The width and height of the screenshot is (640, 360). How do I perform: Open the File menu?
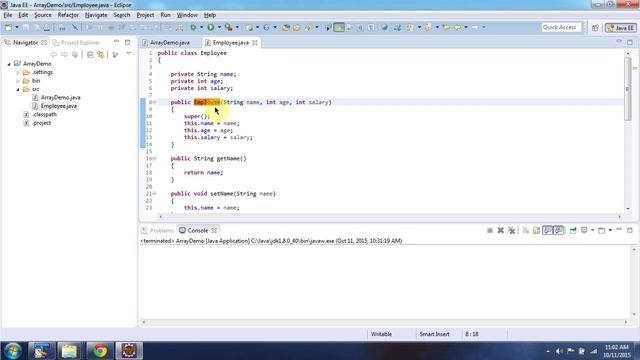coord(8,15)
